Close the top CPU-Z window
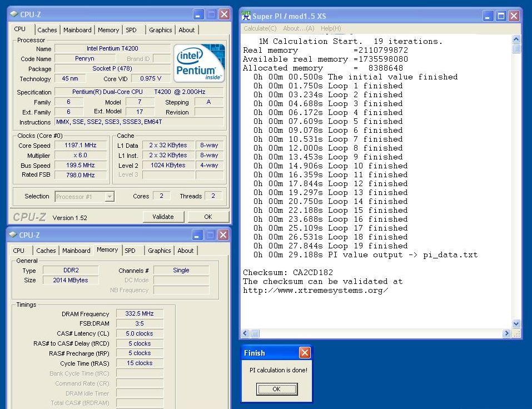Screen dimensions: 532x409 pos(224,14)
